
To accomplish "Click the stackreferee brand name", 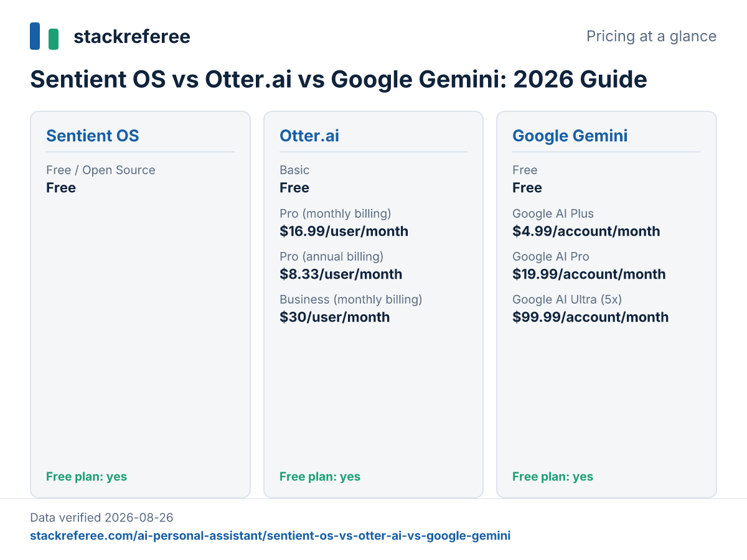I will pyautogui.click(x=132, y=37).
